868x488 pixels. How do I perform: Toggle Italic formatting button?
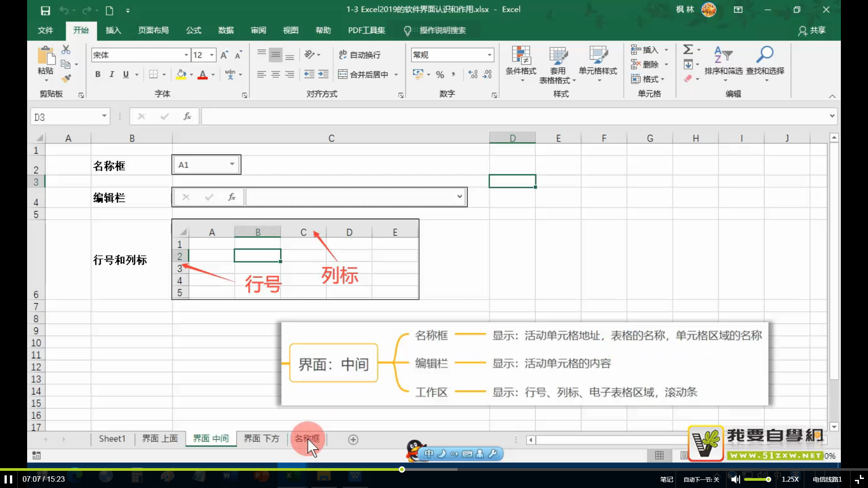coord(112,75)
